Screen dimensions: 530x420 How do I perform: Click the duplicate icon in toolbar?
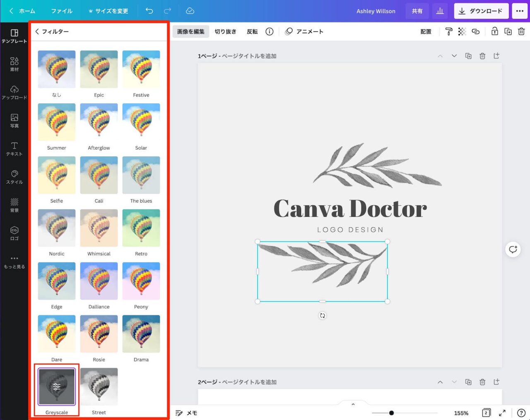click(x=508, y=31)
